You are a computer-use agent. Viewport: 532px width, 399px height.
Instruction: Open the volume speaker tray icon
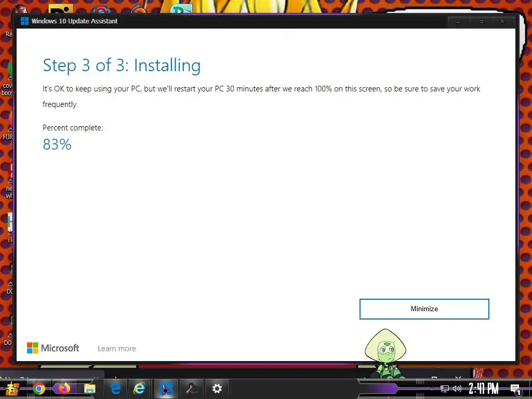457,389
